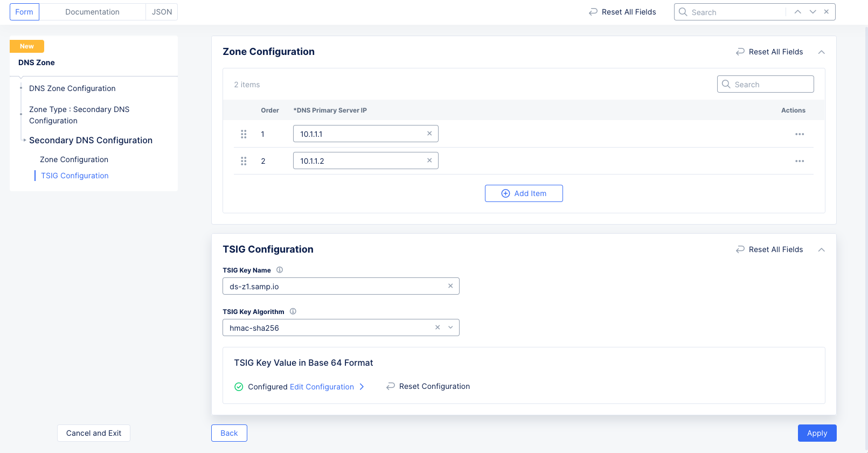The image size is (868, 453).
Task: Click TSIG Key Name info icon
Action: point(280,270)
